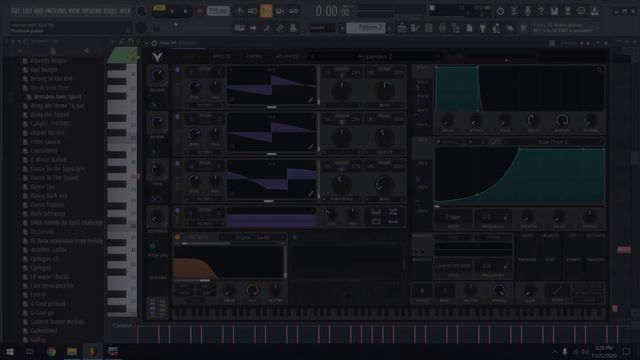
Task: Click the tempo display field
Action: point(218,11)
